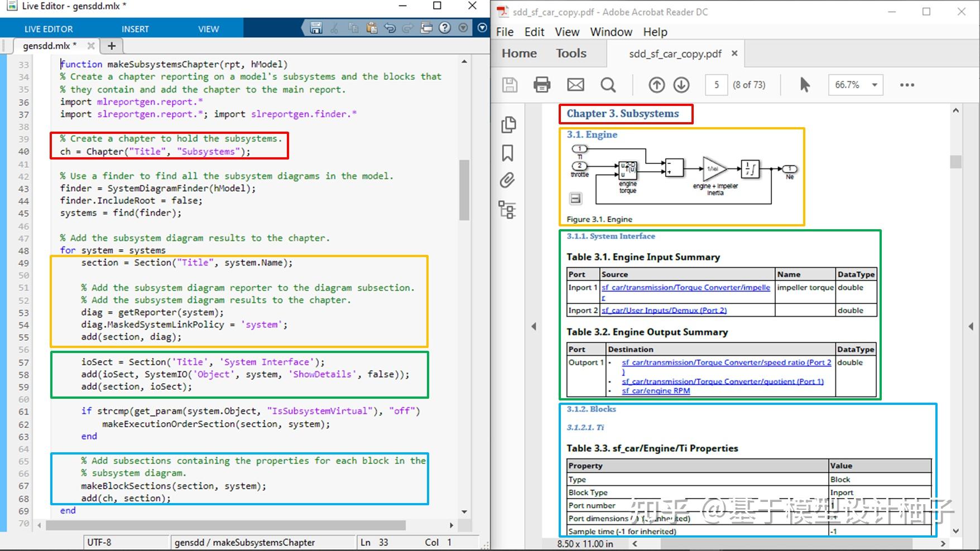Open the Window menu in Acrobat
Screen dimensions: 980x551
tap(611, 32)
